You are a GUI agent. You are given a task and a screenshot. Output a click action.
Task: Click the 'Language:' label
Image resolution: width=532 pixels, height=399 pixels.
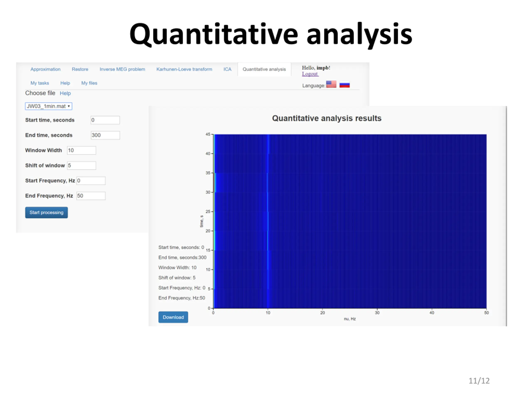[314, 86]
